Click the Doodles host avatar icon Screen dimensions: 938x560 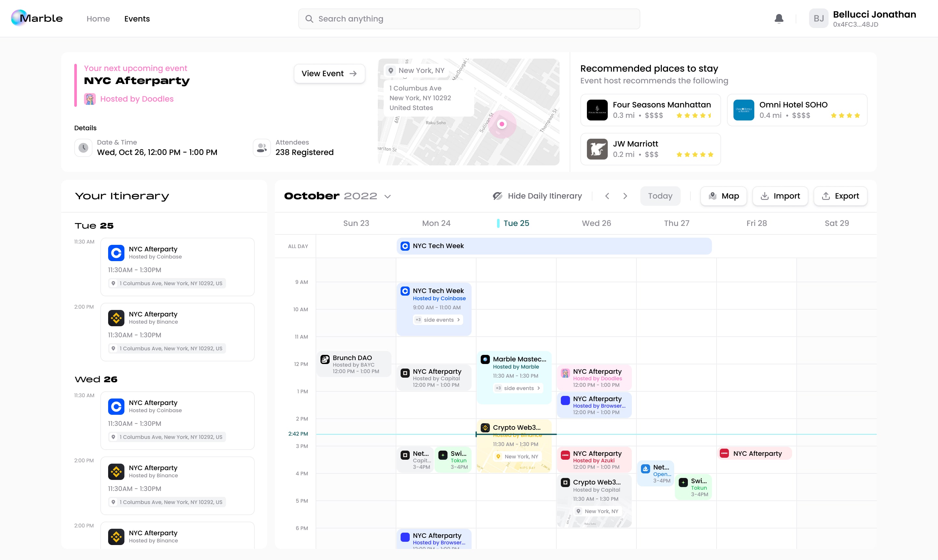(90, 99)
